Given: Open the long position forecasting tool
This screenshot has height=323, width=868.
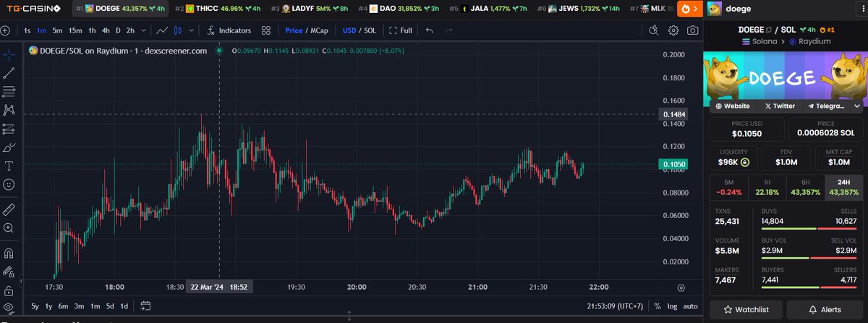Looking at the screenshot, I should [9, 129].
